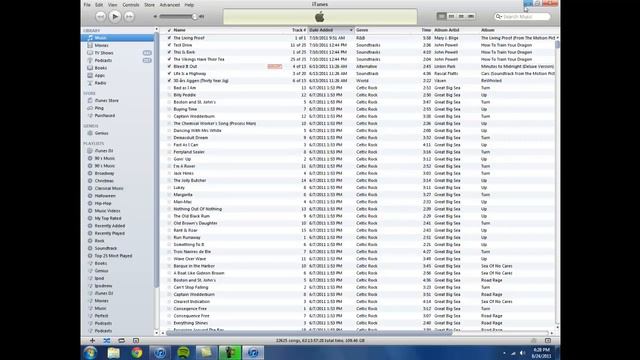Open the Soundtrack playlist
This screenshot has width=640, height=360.
click(106, 248)
